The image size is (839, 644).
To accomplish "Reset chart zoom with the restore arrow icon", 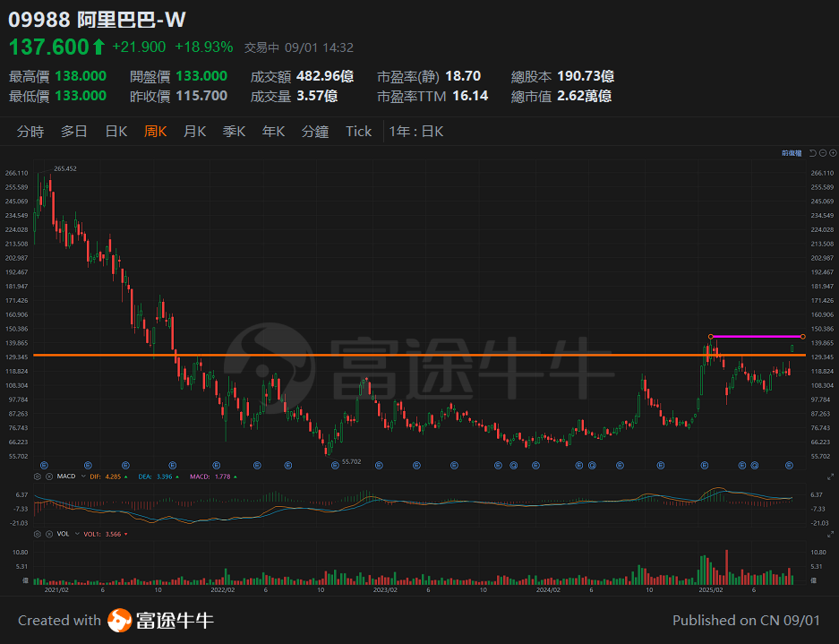I will [813, 153].
